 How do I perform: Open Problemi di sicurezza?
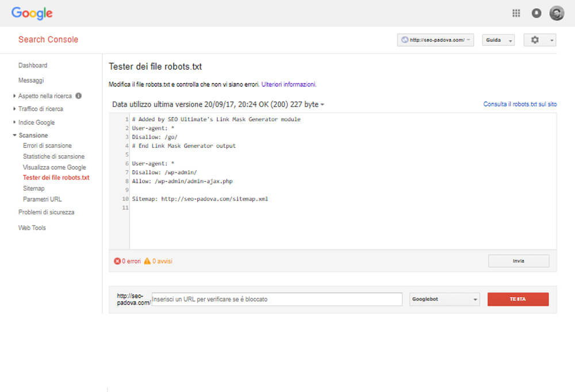pos(46,212)
